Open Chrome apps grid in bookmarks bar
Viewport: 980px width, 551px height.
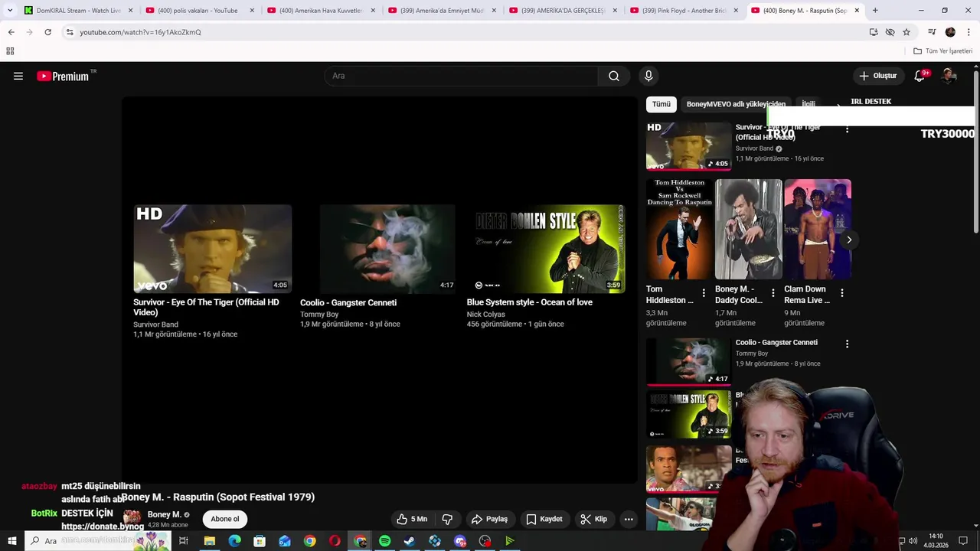coord(10,51)
